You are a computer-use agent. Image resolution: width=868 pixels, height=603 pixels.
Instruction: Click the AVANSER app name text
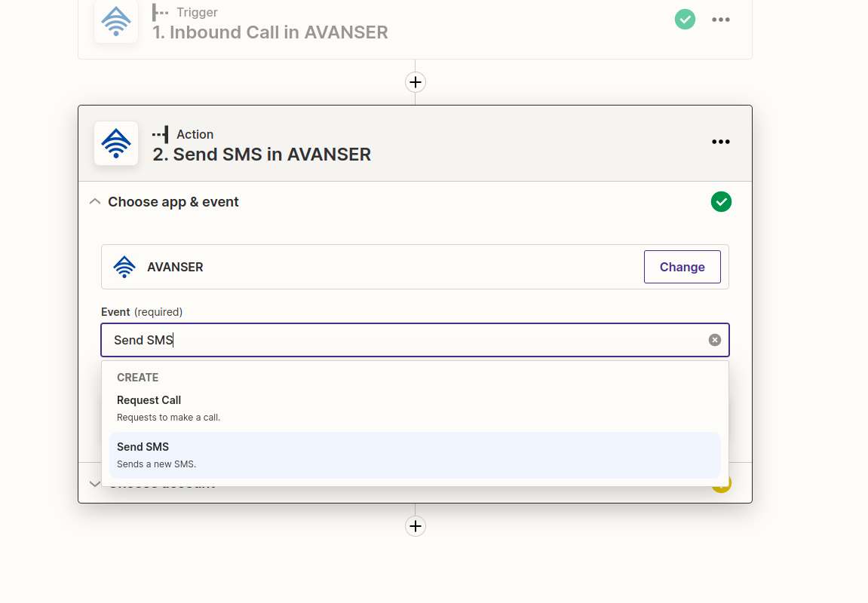pyautogui.click(x=175, y=267)
